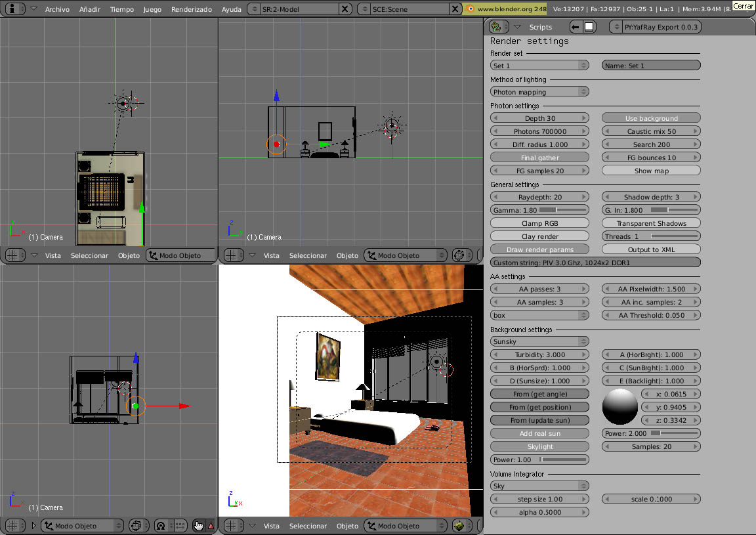
Task: Open the Tiempo menu
Action: tap(122, 9)
